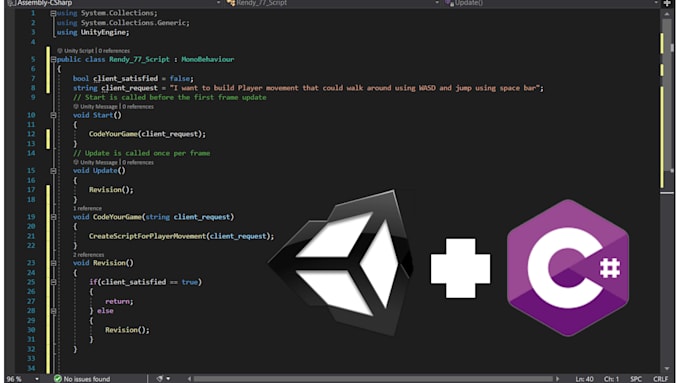Collapse the Start() method at line 10
The image size is (680, 383).
(x=53, y=115)
